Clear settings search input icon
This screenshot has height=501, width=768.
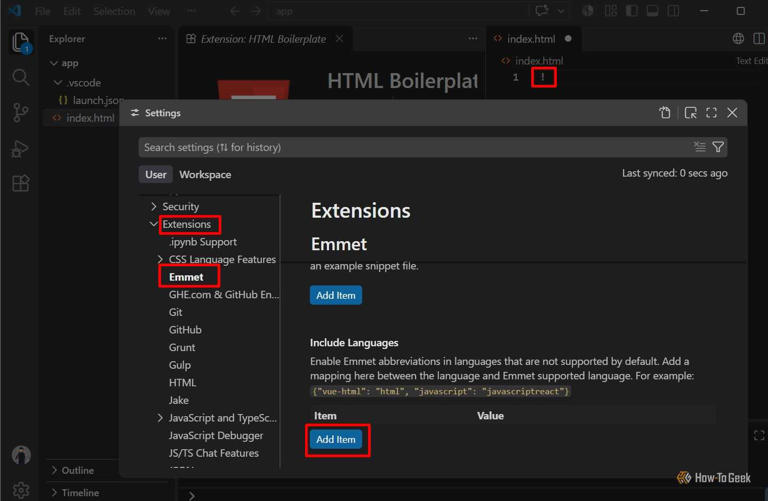click(x=699, y=147)
